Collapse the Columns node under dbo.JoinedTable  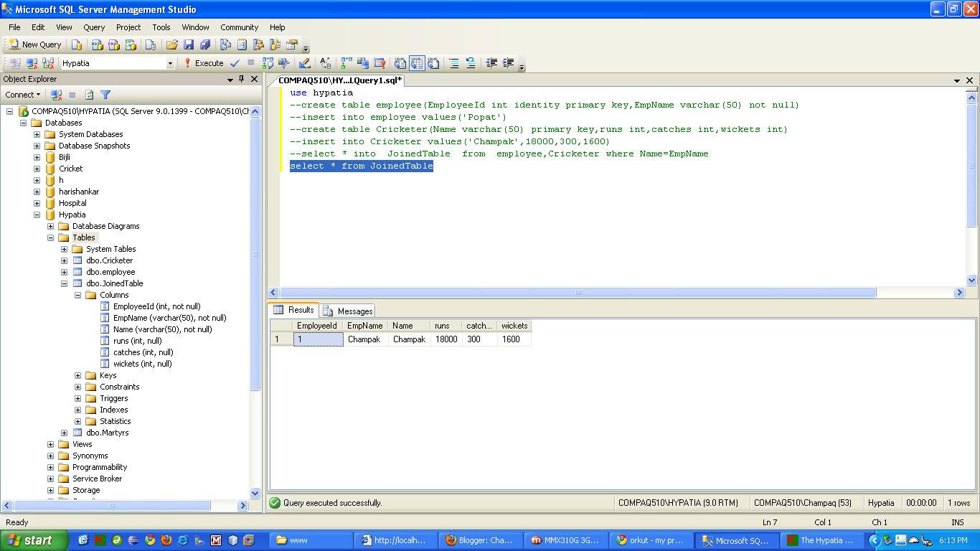pyautogui.click(x=77, y=295)
